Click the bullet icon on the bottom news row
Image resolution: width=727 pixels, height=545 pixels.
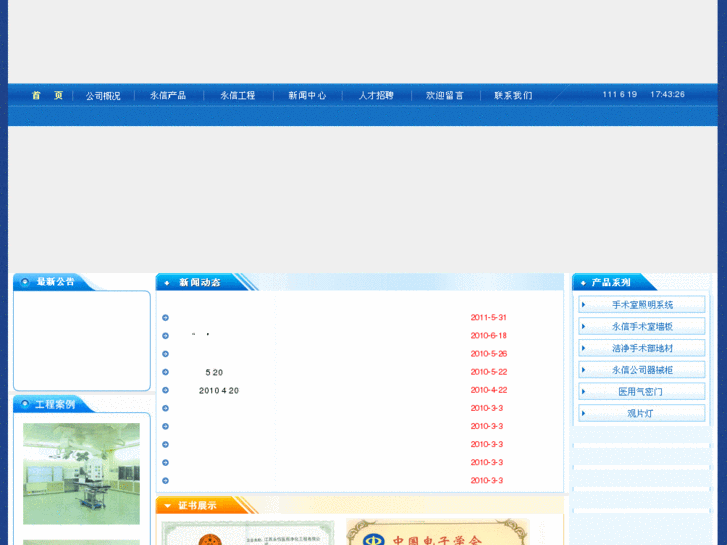[x=166, y=481]
